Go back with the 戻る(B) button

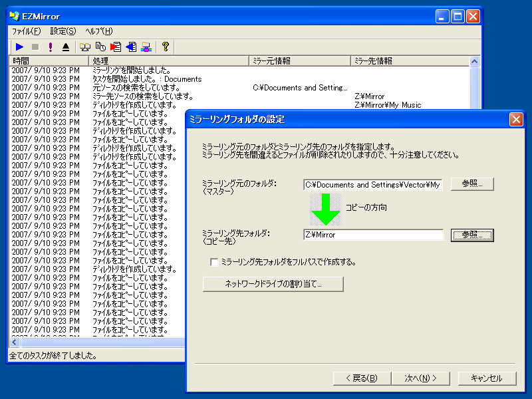[362, 378]
